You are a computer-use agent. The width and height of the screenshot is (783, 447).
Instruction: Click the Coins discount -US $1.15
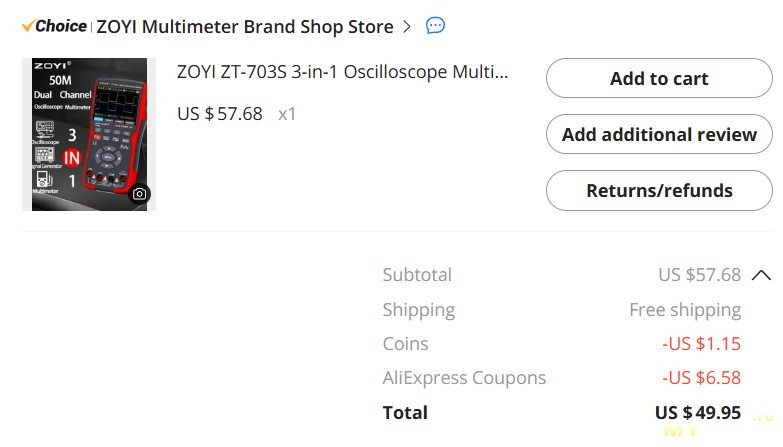701,344
